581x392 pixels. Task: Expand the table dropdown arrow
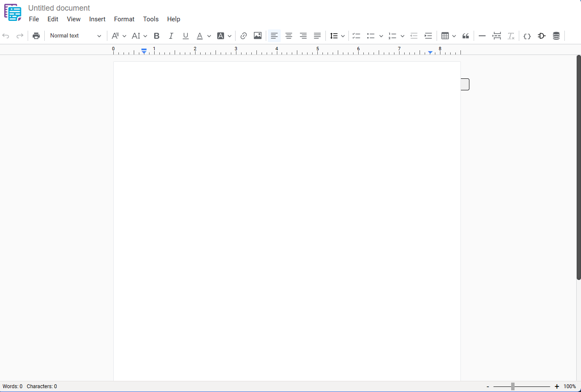coord(454,36)
